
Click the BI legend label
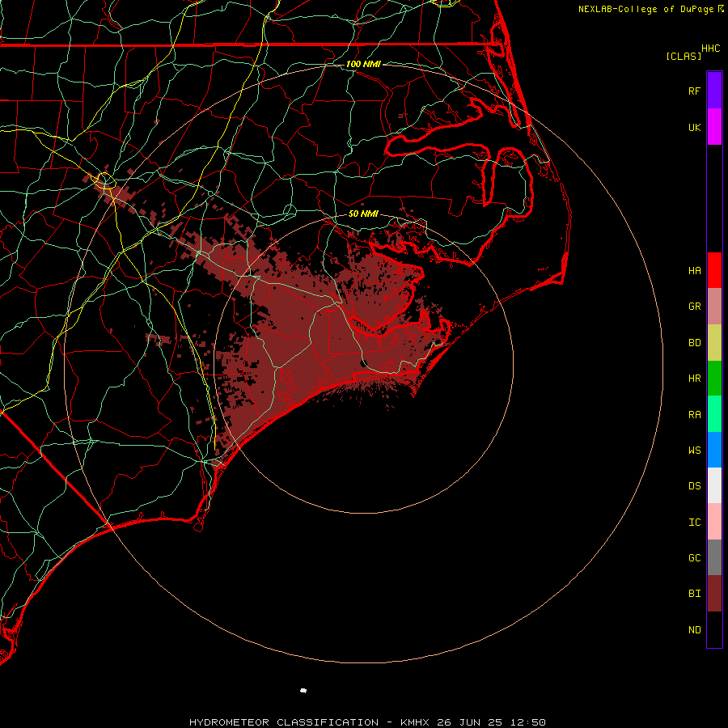pos(694,594)
